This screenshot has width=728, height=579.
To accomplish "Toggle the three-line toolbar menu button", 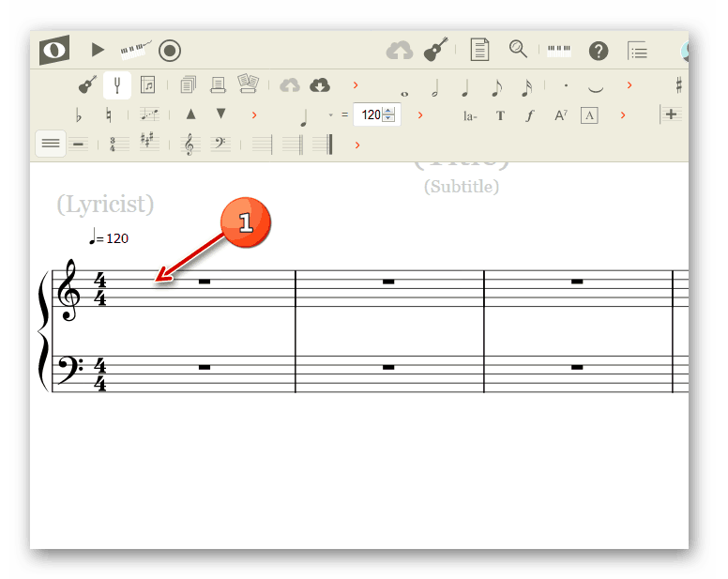I will point(51,144).
